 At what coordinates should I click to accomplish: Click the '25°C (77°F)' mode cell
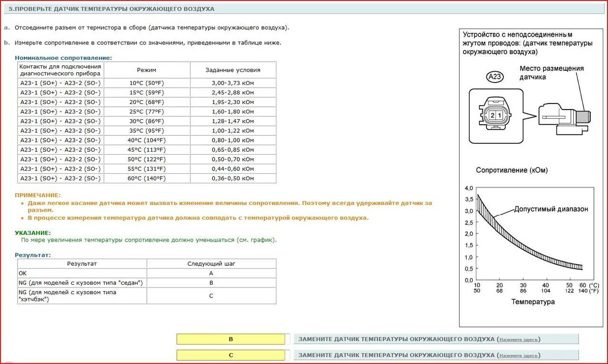click(147, 112)
